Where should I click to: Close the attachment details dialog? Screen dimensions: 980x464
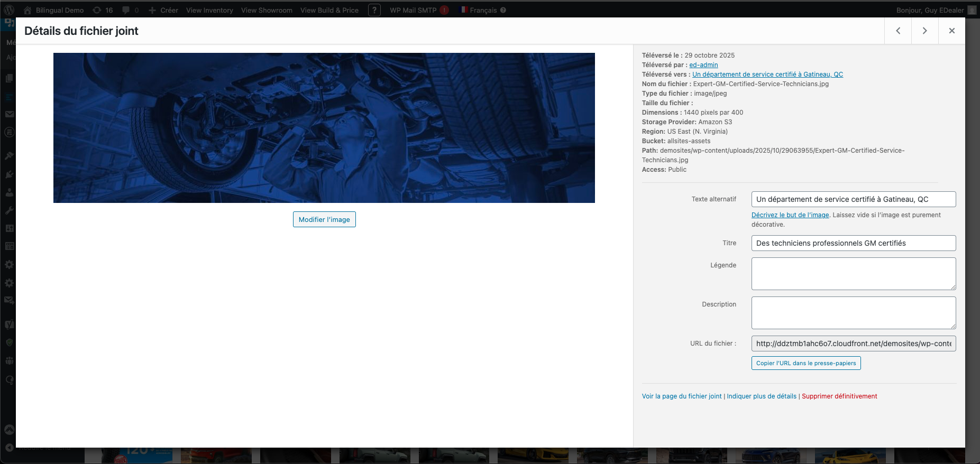pyautogui.click(x=951, y=31)
